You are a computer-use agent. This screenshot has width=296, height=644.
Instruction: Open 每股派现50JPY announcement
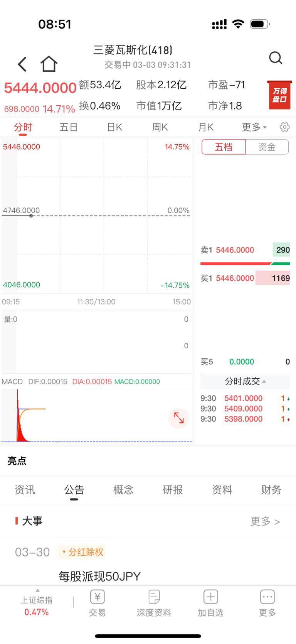tap(99, 577)
